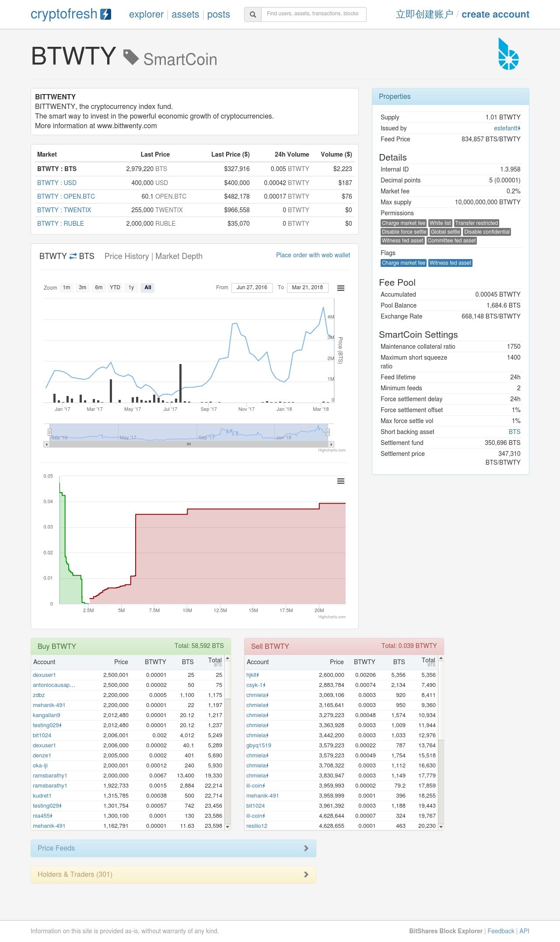Image resolution: width=560 pixels, height=942 pixels.
Task: Click Sell table scroll up arrow
Action: click(x=441, y=658)
